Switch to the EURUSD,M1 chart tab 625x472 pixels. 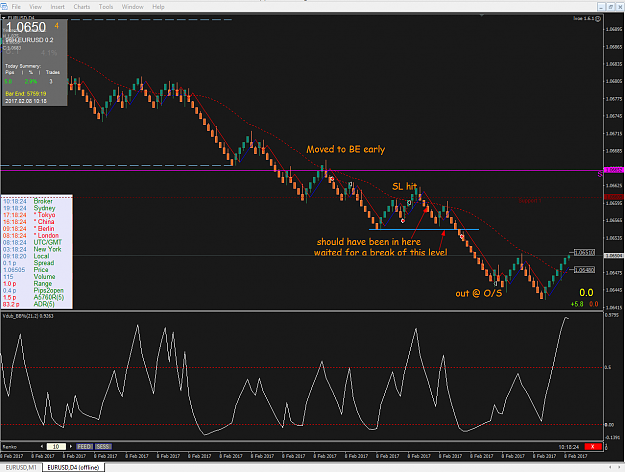click(x=21, y=467)
